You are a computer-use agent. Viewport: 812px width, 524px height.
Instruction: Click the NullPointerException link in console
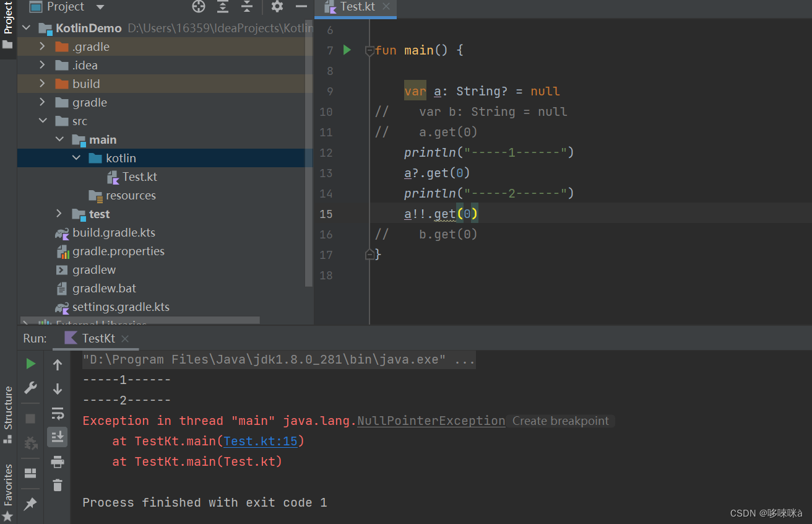[431, 421]
